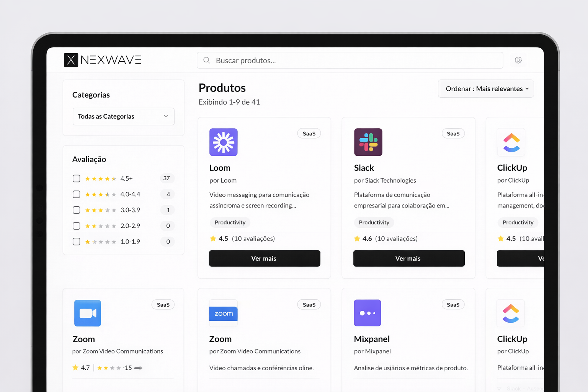Click Loom's yellow rating star
588x392 pixels.
[x=213, y=238]
